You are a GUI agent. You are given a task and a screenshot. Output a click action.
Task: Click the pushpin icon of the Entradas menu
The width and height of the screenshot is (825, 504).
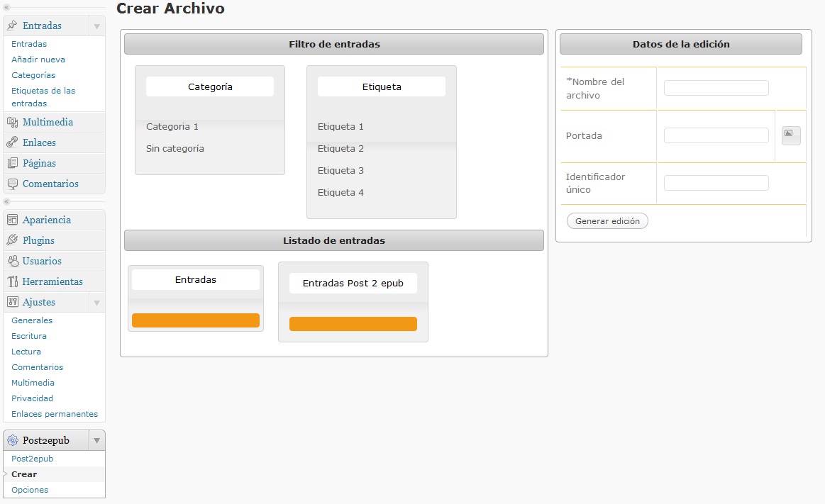point(12,26)
